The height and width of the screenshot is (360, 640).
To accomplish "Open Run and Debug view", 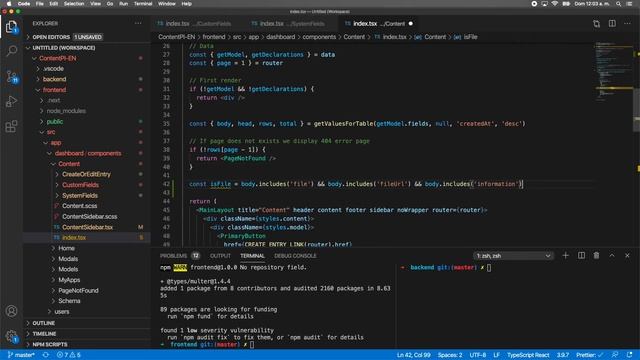I will point(11,101).
